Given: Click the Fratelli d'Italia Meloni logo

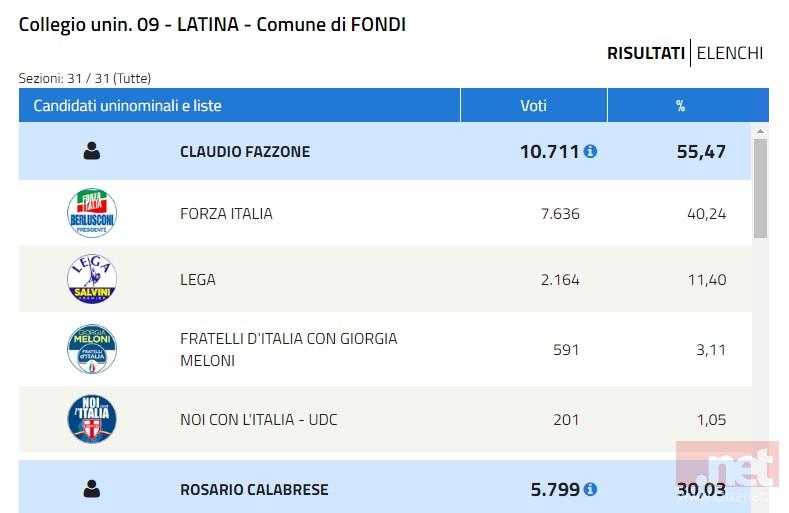Looking at the screenshot, I should (92, 349).
